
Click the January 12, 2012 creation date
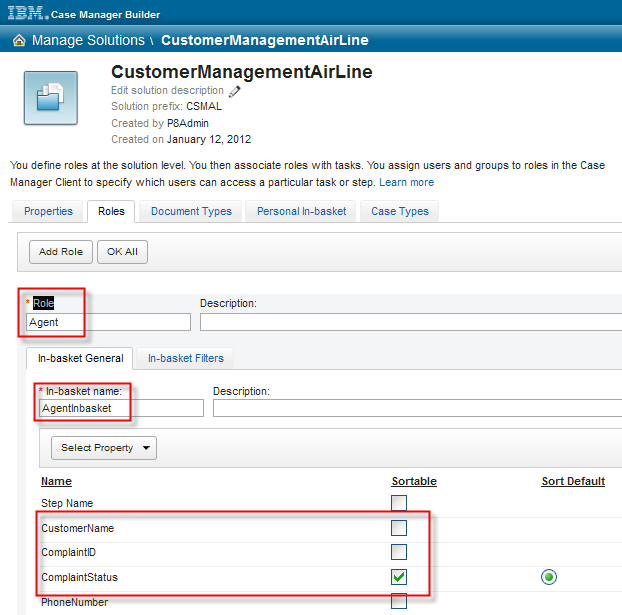(209, 139)
